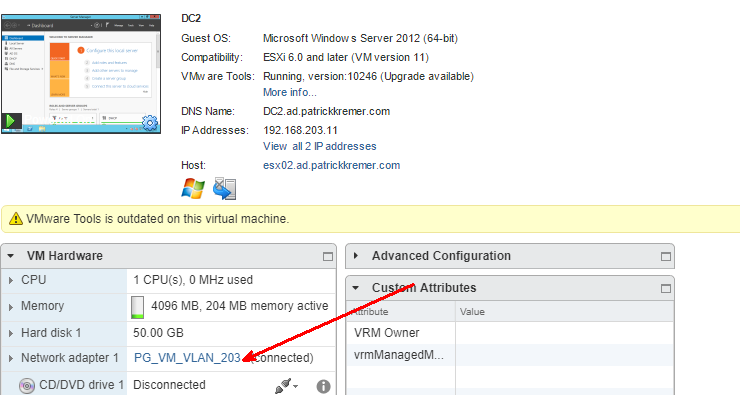
Task: Collapse the VM Hardware section
Action: 10,256
